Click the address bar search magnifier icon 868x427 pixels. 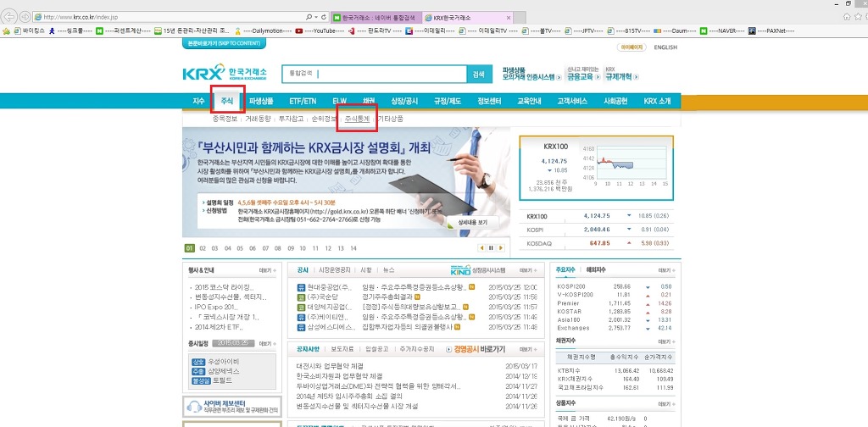point(309,17)
